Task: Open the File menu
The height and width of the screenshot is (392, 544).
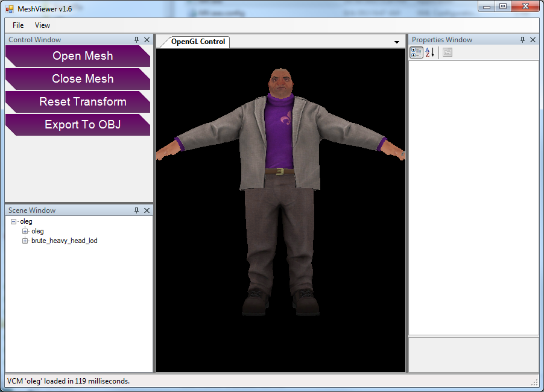Action: tap(18, 25)
